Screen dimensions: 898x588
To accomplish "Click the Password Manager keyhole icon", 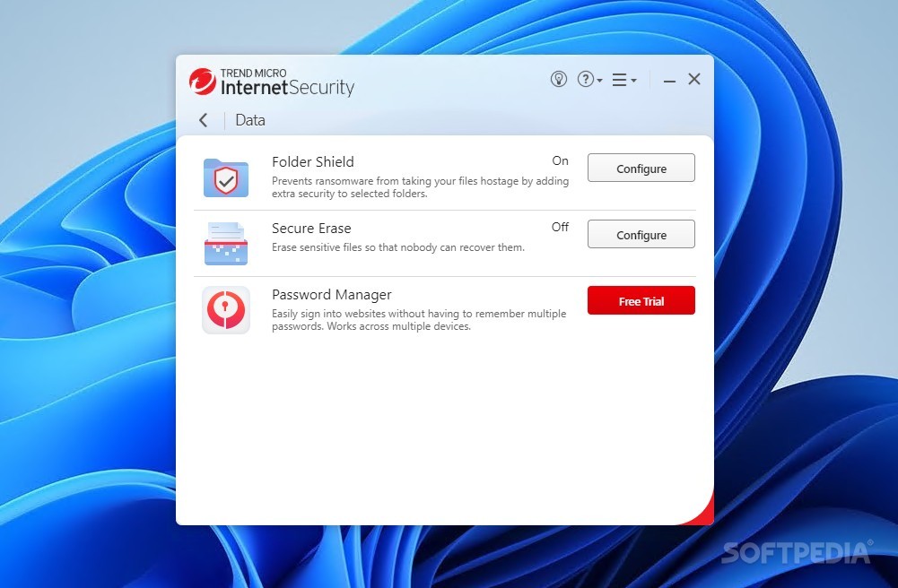I will tap(226, 310).
